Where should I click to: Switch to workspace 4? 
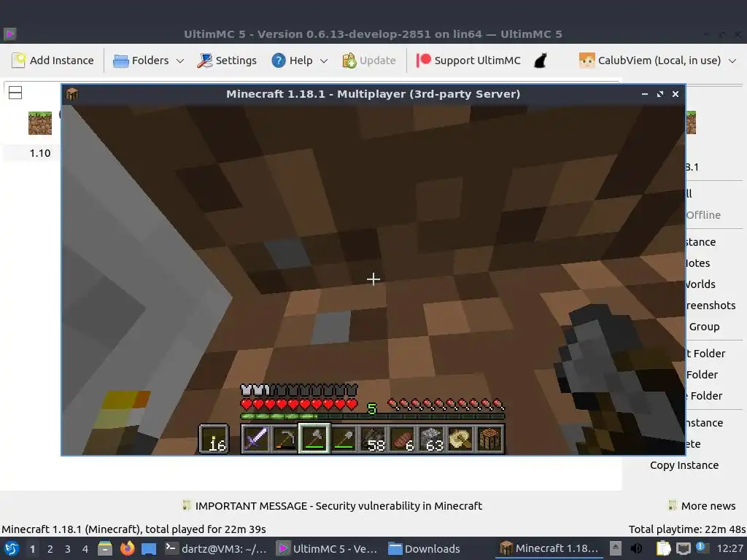85,549
